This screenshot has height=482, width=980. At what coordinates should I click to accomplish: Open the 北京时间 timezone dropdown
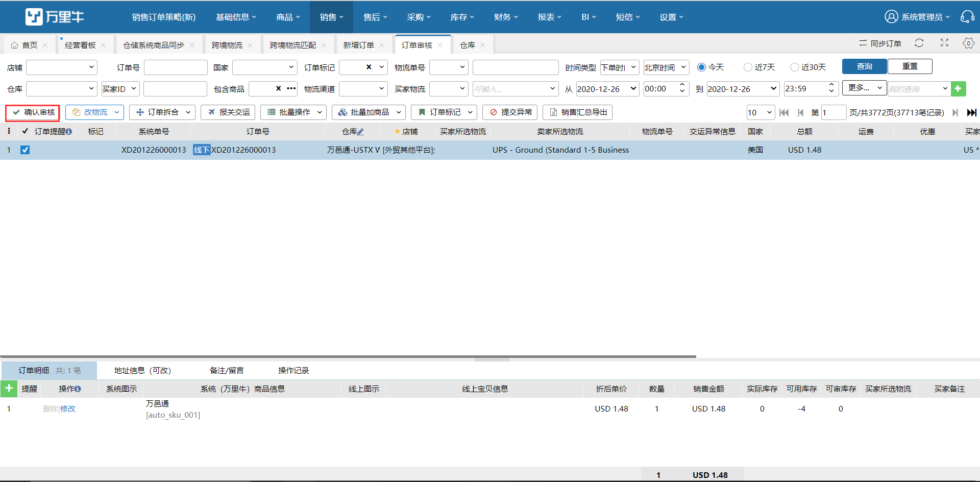(x=666, y=67)
